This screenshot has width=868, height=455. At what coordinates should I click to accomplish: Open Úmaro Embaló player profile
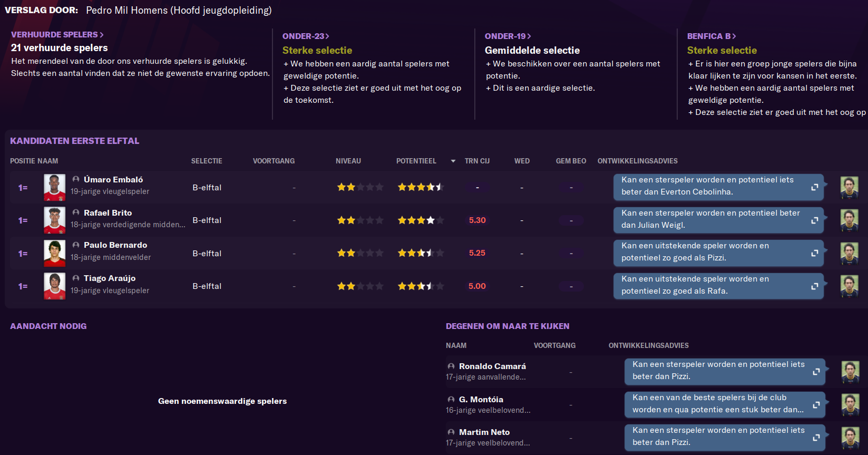pyautogui.click(x=113, y=180)
